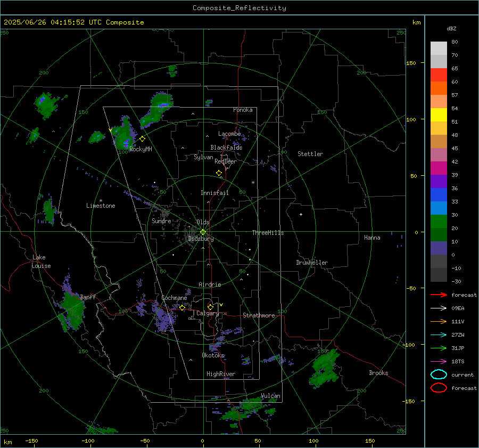Click the white 09EA arrow in legend
Screen dimensions: 479x448
[439, 308]
